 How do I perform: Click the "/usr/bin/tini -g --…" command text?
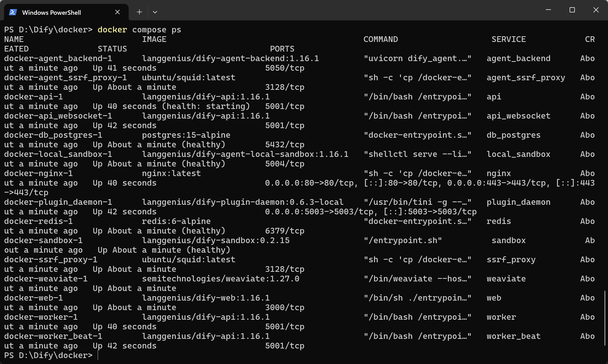418,202
